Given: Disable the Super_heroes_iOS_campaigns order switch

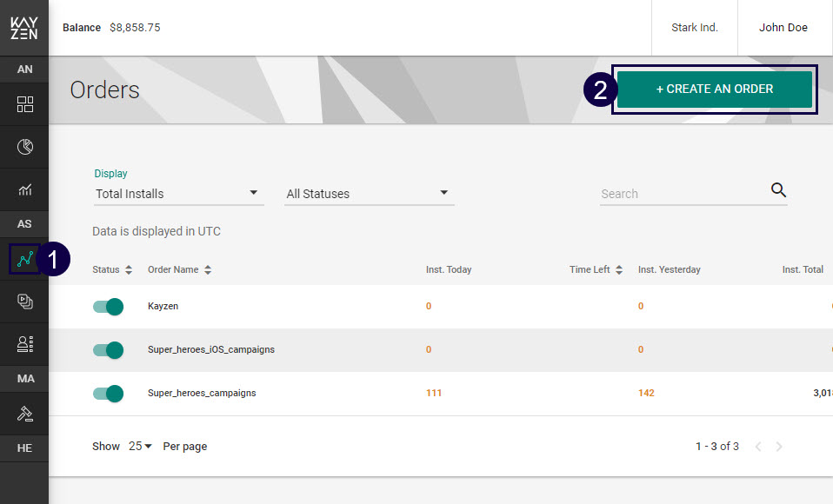Looking at the screenshot, I should coord(109,350).
